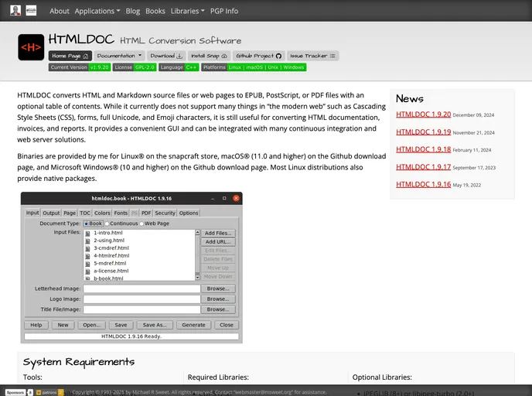This screenshot has width=532, height=396.
Task: Switch to the TOC tab
Action: [85, 213]
